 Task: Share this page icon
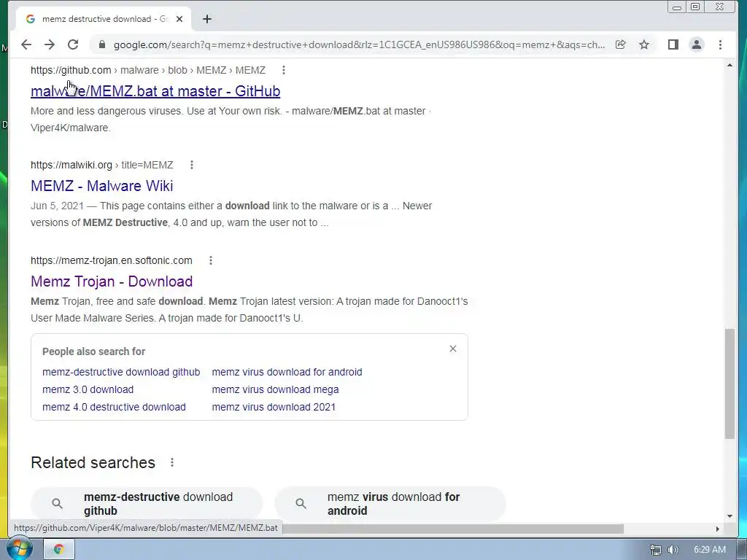coord(620,44)
